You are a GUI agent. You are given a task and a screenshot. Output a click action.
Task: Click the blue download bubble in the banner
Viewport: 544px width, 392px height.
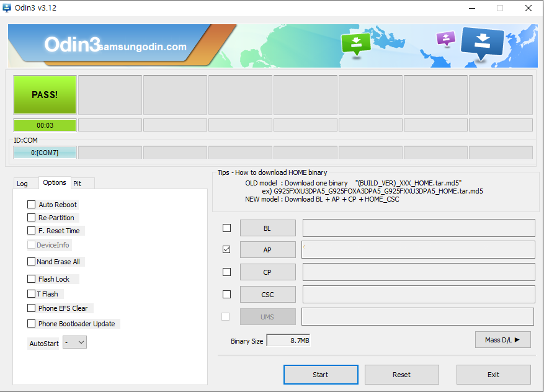click(x=482, y=43)
